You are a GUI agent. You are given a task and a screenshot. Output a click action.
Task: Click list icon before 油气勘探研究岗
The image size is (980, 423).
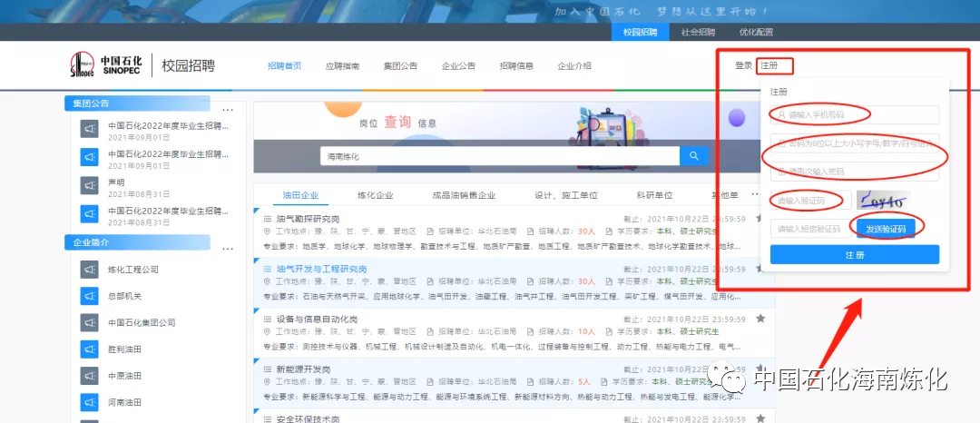click(x=268, y=220)
